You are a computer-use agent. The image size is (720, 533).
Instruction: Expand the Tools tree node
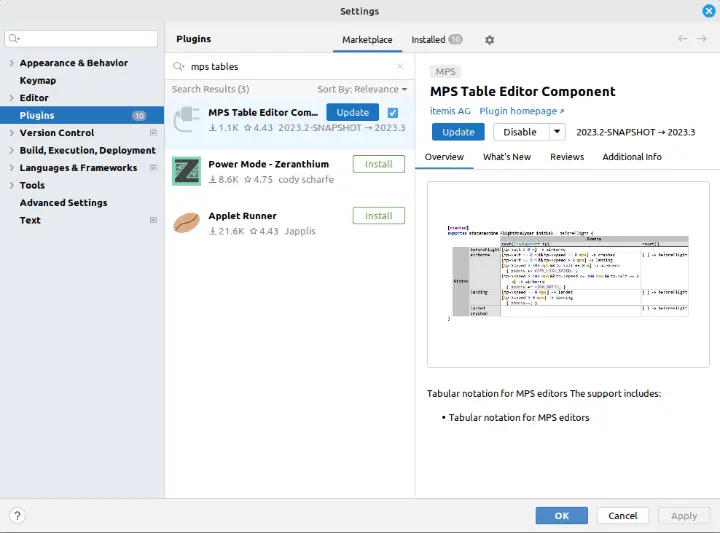pyautogui.click(x=11, y=185)
